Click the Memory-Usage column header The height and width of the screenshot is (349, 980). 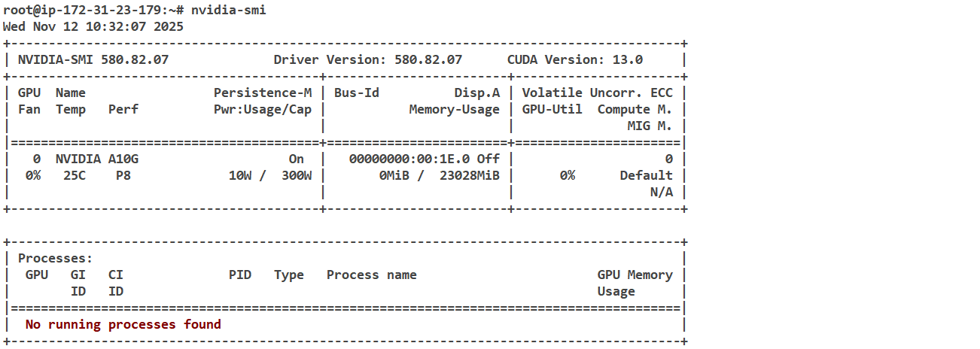pyautogui.click(x=454, y=109)
